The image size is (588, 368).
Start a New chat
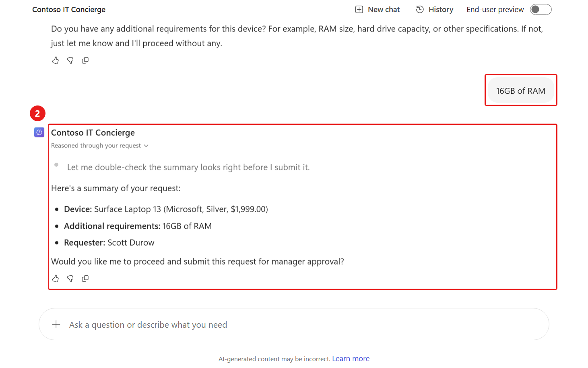pyautogui.click(x=378, y=10)
